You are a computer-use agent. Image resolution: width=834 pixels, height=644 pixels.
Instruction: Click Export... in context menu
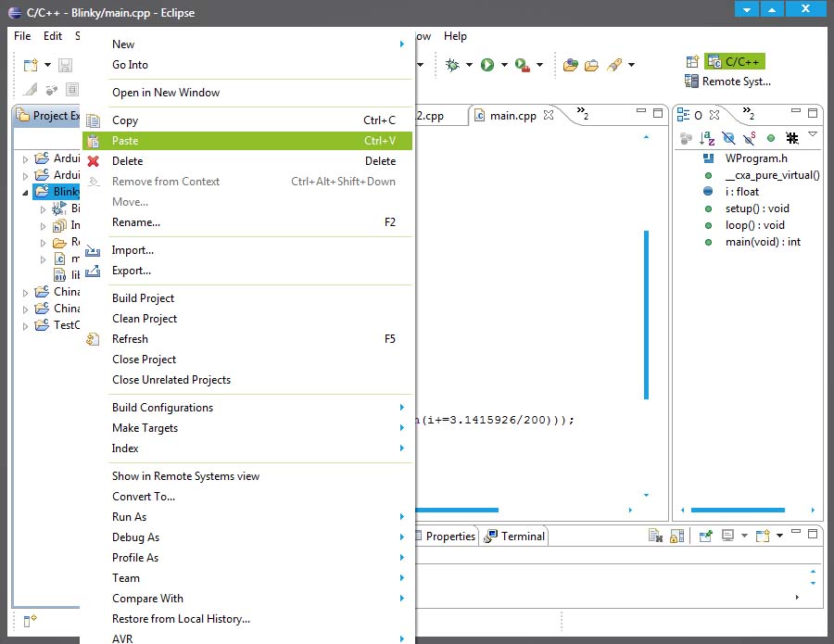247,271
